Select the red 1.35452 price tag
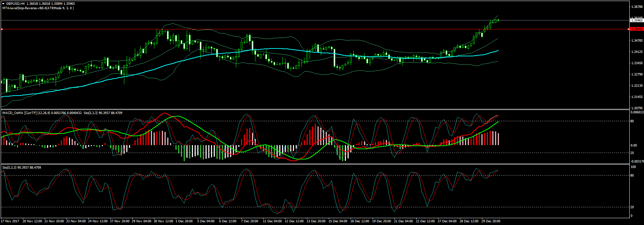644x225 pixels. pos(637,29)
